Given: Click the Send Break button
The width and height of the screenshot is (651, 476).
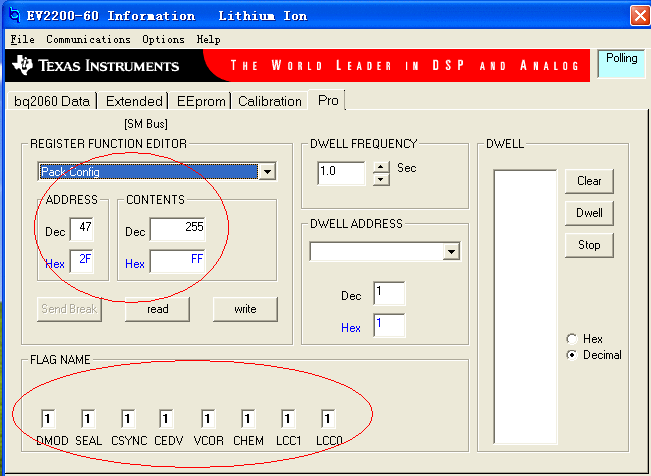Looking at the screenshot, I should [x=69, y=309].
